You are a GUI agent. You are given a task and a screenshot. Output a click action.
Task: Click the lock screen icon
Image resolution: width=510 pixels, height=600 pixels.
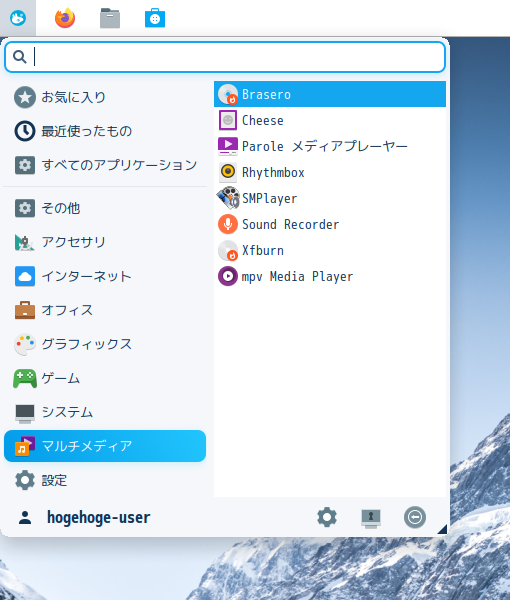(x=371, y=518)
